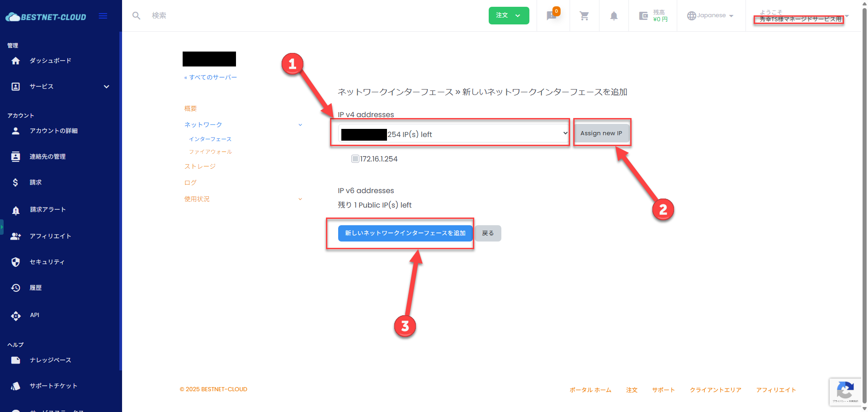The image size is (868, 412).
Task: Click the hamburger menu icon beside logo
Action: pyautogui.click(x=103, y=16)
